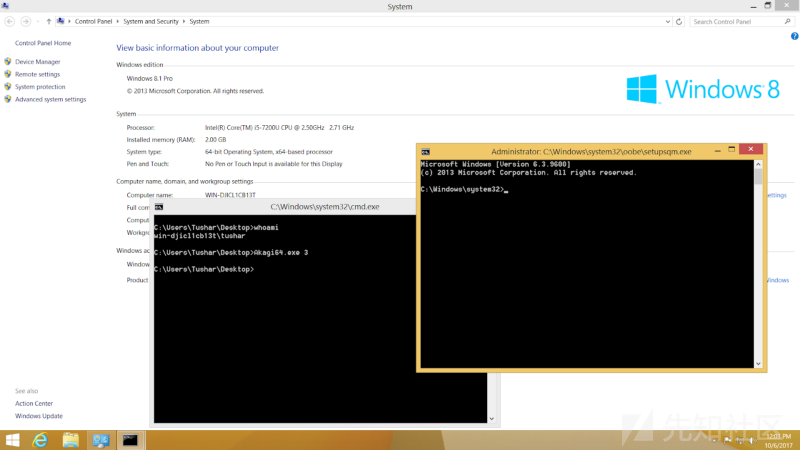The height and width of the screenshot is (450, 800).
Task: Click the Administrator cmd window system icon
Action: pyautogui.click(x=426, y=152)
